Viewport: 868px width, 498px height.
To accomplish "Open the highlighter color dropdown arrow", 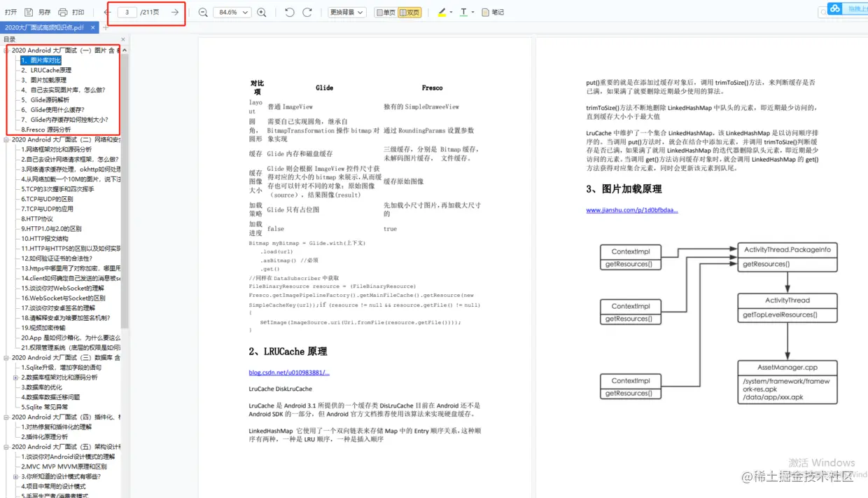I will [x=451, y=12].
